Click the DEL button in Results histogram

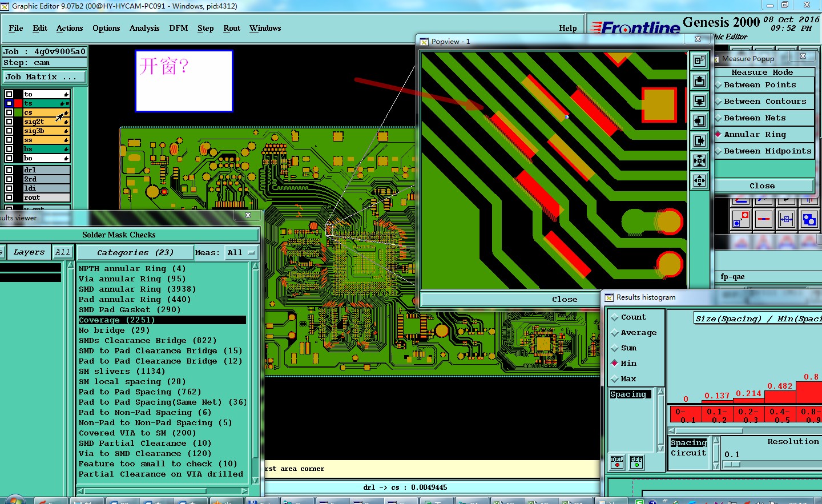[617, 462]
